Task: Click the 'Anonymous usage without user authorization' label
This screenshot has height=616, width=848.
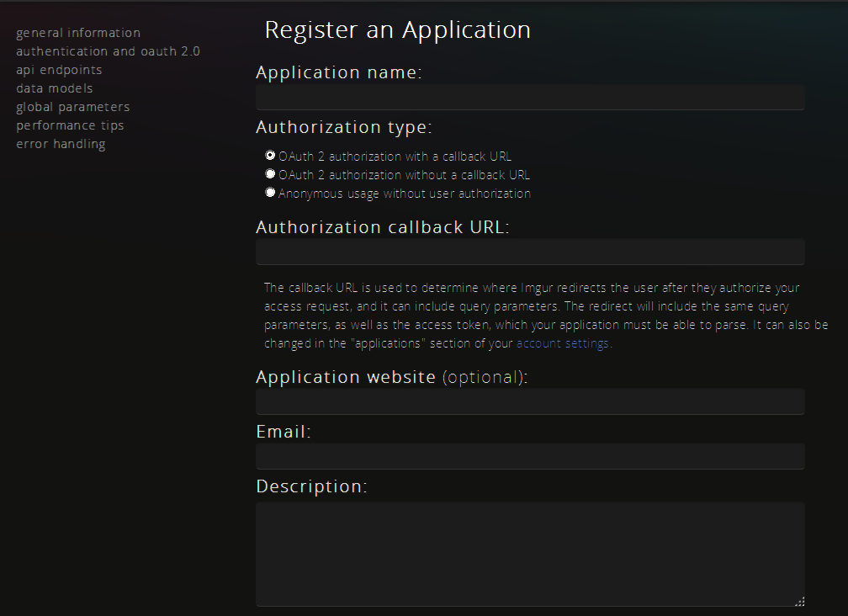Action: (405, 193)
